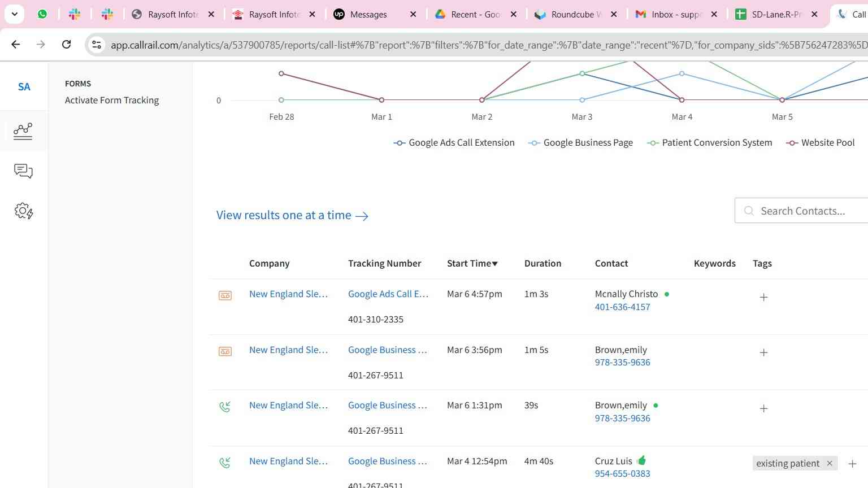
Task: Click green thumbs-up icon beside Cruz Luis
Action: 641,460
